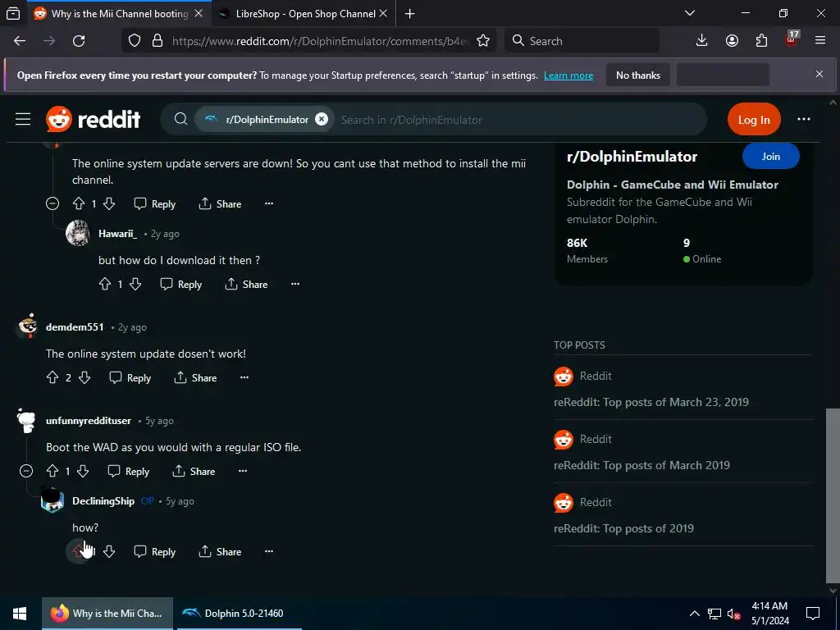Click the Firefox View icon
The width and height of the screenshot is (840, 630).
point(13,13)
